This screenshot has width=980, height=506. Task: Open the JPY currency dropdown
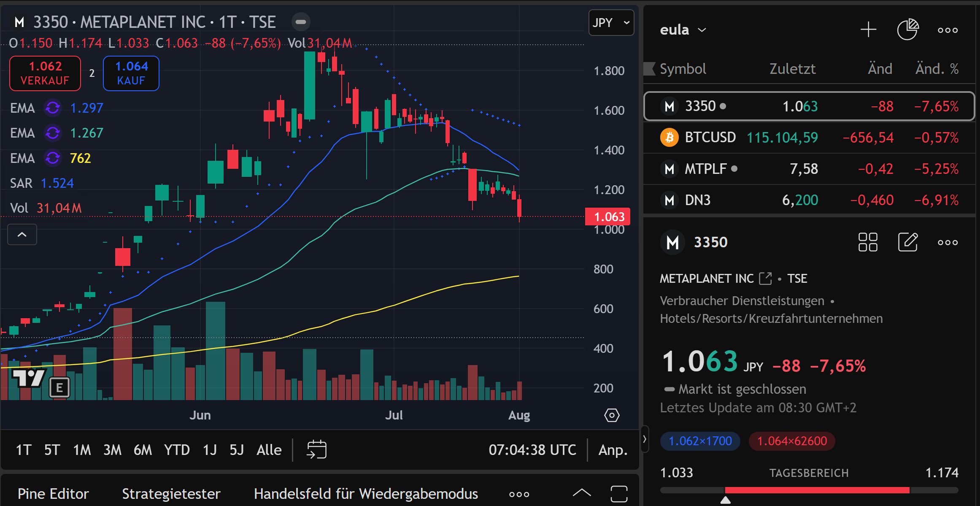[x=611, y=23]
